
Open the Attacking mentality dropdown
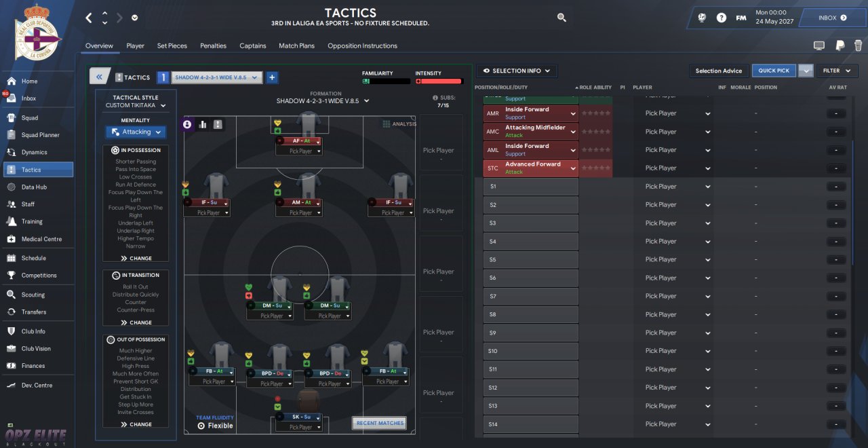pyautogui.click(x=136, y=132)
